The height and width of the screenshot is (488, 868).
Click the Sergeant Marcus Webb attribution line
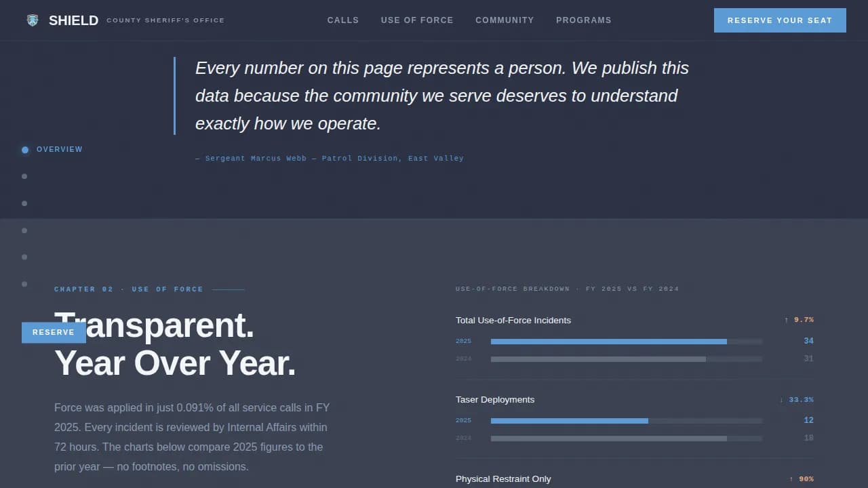tap(330, 159)
